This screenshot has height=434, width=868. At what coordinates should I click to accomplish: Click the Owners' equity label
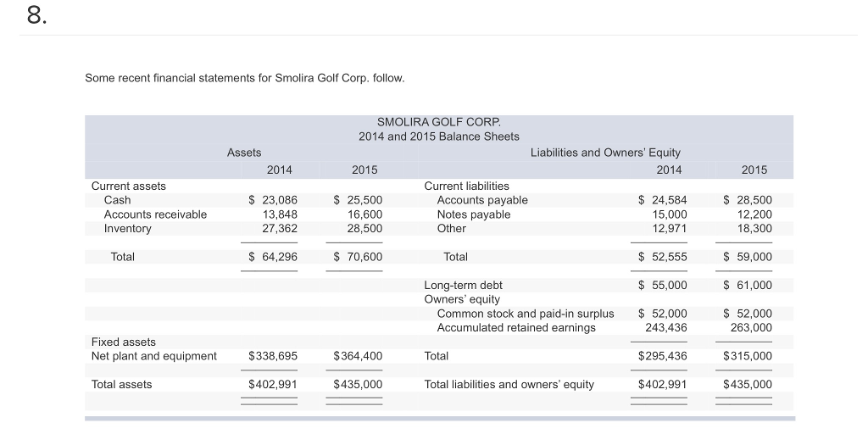462,299
